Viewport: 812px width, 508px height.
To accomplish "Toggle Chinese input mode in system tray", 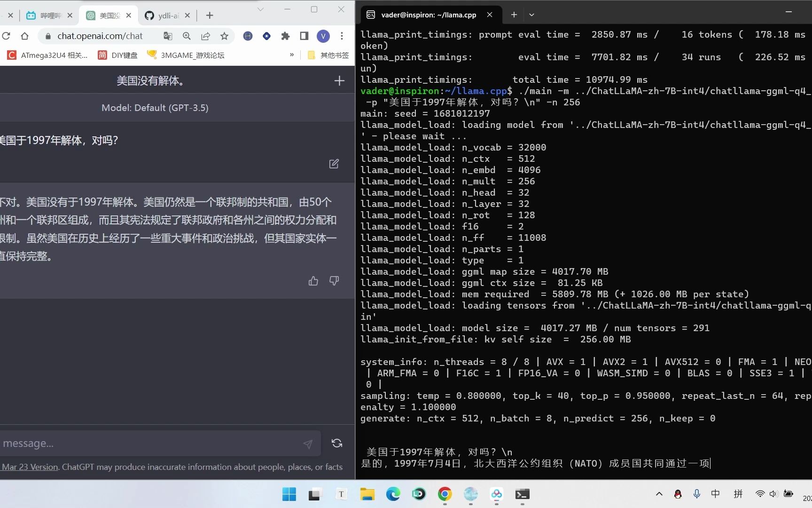I will coord(715,494).
